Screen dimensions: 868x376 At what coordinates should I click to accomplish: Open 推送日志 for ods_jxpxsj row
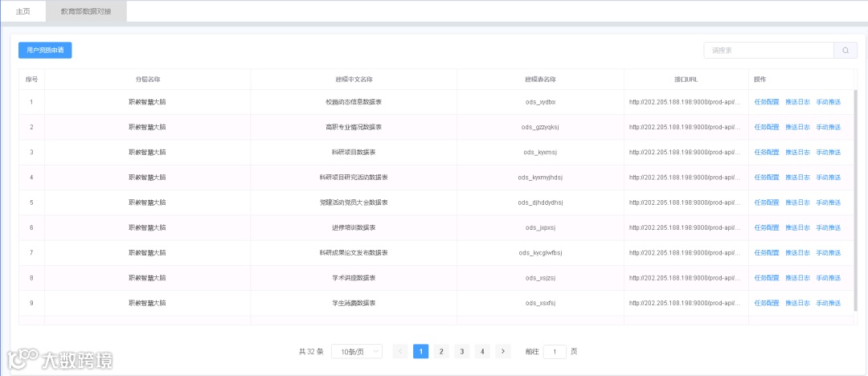pyautogui.click(x=798, y=227)
